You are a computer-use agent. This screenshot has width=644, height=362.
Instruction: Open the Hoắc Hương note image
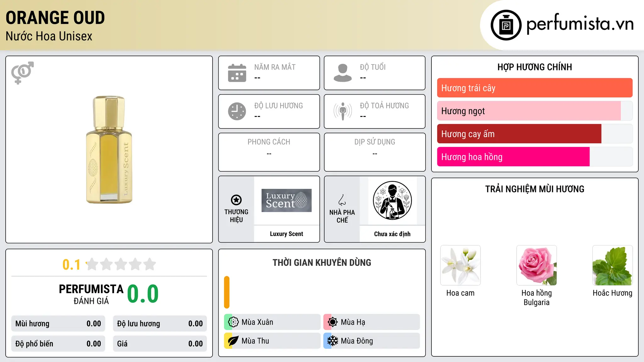(613, 265)
